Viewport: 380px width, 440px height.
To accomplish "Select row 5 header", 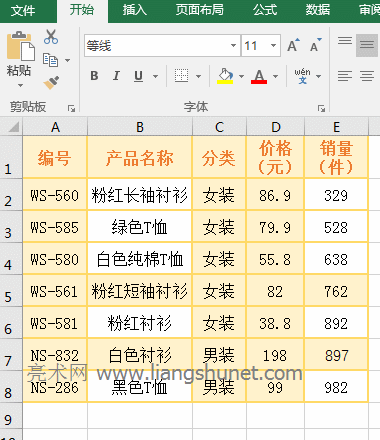I will pos(11,290).
